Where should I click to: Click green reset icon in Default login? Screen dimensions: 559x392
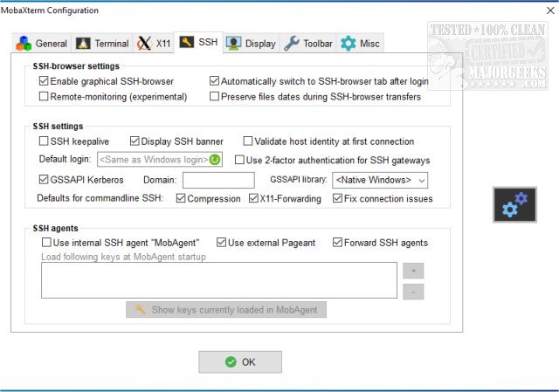[x=215, y=159]
